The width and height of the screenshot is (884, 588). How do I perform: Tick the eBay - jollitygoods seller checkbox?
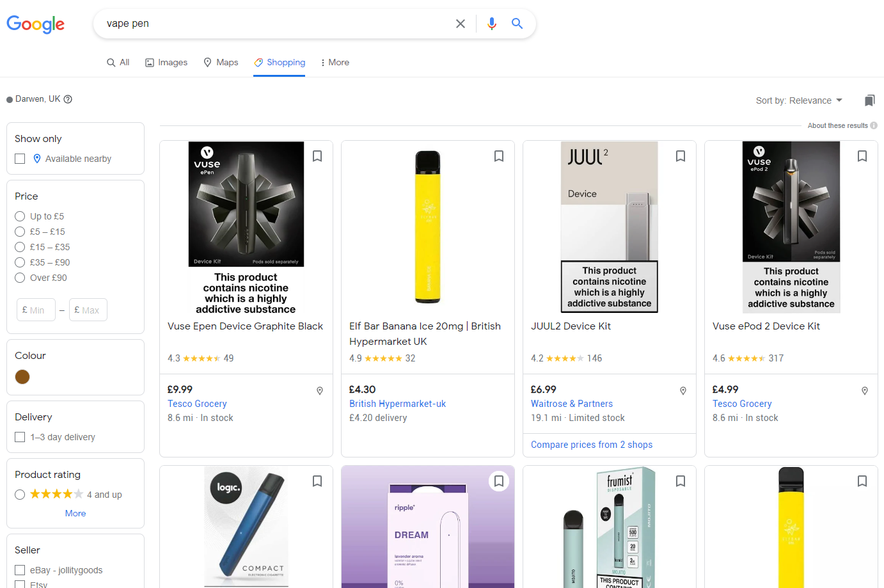click(20, 570)
